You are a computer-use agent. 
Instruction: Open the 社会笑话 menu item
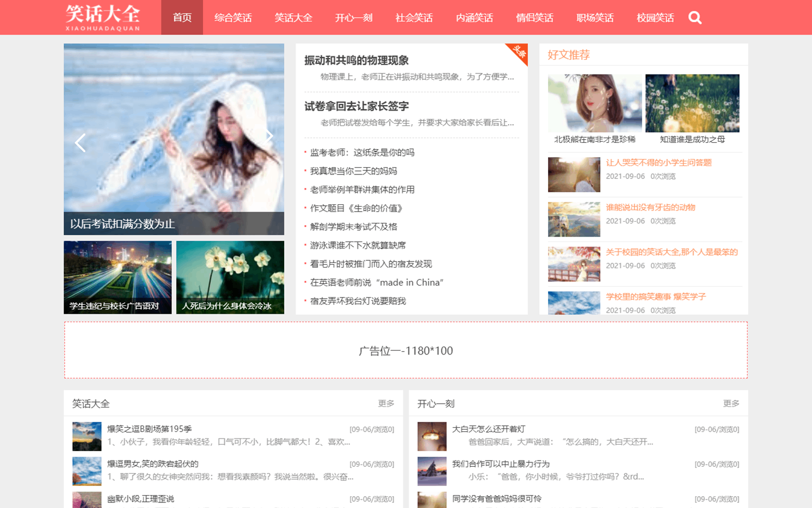pos(414,17)
